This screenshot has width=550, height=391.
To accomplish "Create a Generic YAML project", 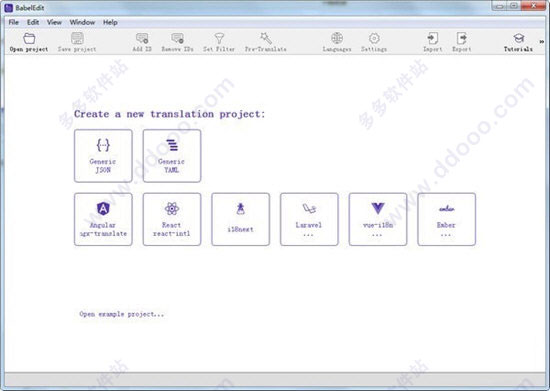I will pos(172,156).
